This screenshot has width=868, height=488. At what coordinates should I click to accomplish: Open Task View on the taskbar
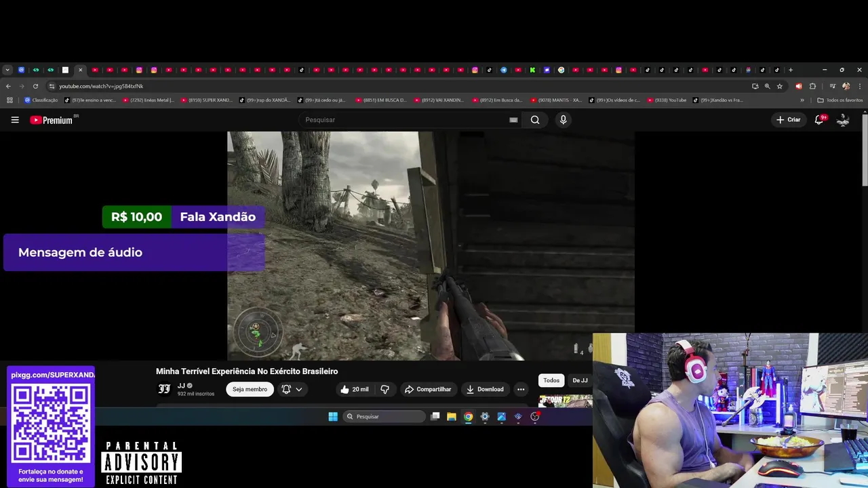click(x=435, y=417)
